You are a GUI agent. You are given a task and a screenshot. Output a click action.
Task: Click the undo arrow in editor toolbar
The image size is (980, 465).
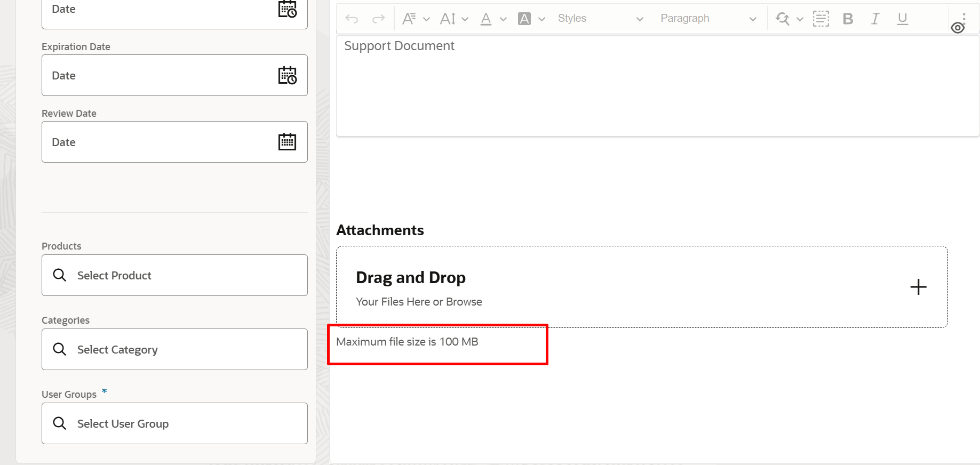tap(352, 19)
